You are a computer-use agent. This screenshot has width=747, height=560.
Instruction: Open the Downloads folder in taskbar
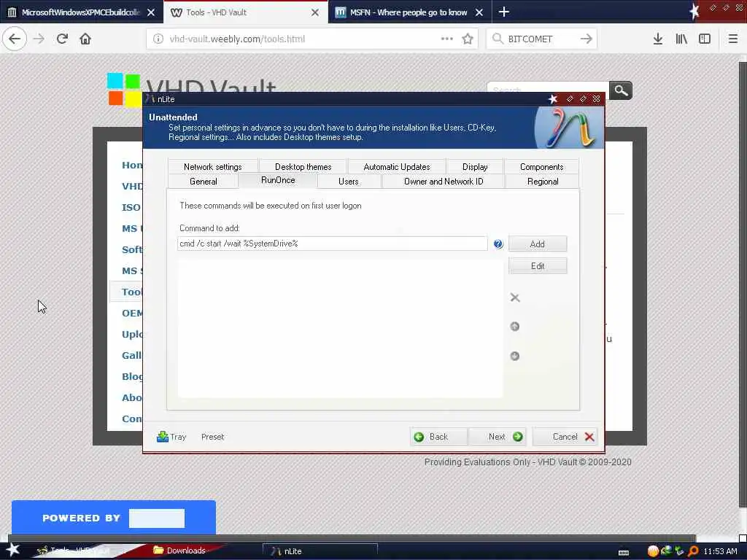tap(179, 551)
